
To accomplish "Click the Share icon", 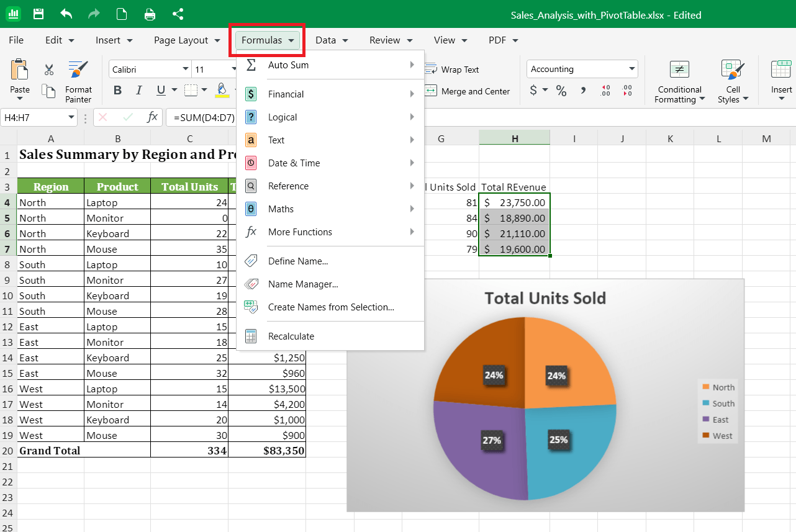I will tap(178, 14).
